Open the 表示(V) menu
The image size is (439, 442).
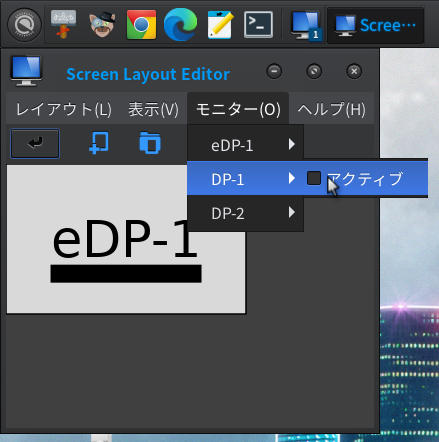(153, 109)
